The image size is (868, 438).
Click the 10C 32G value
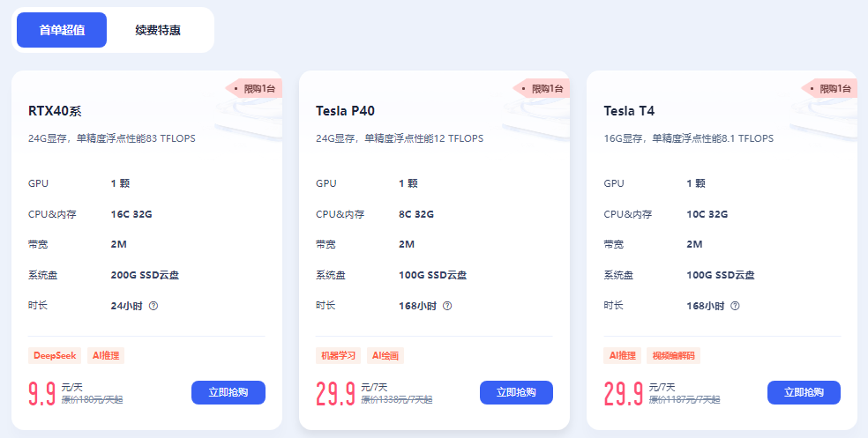(707, 214)
